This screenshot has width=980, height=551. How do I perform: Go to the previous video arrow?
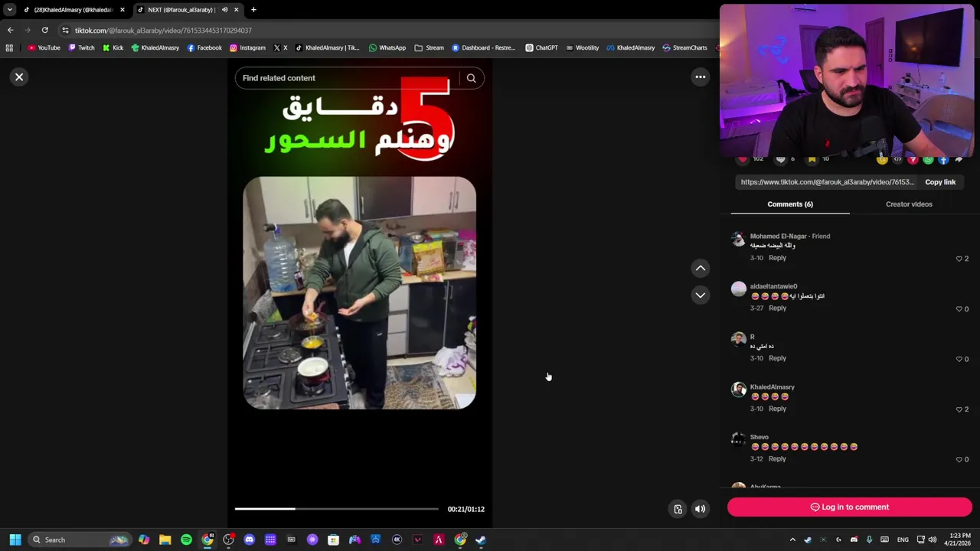pyautogui.click(x=700, y=268)
